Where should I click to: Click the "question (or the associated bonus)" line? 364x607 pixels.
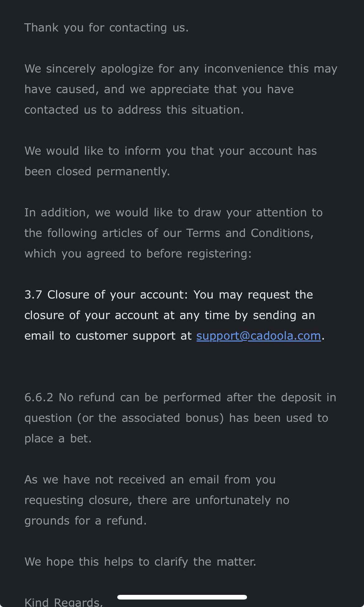(176, 418)
